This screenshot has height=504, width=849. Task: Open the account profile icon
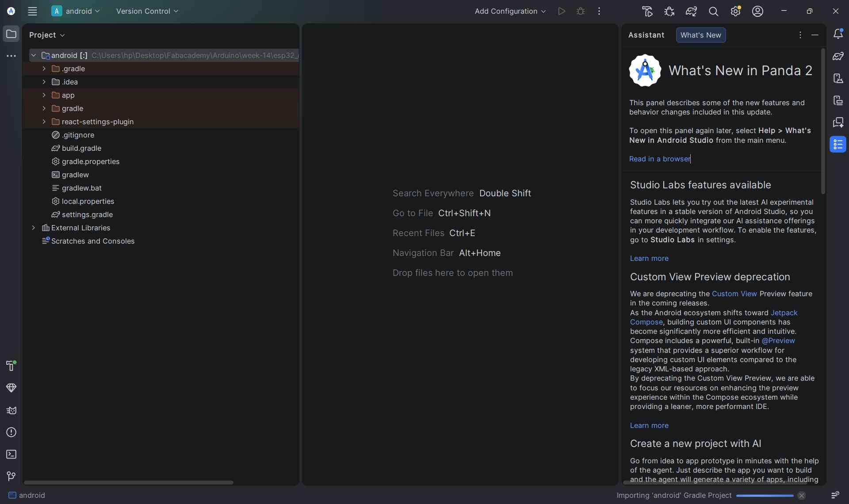pos(757,11)
